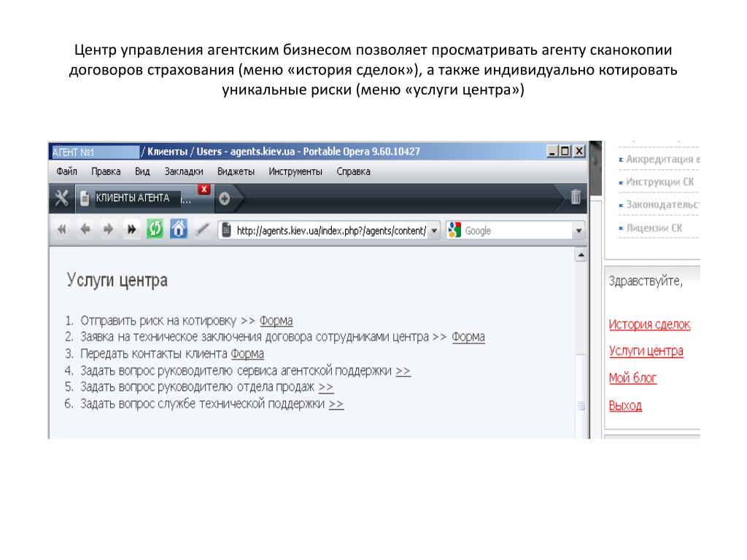Minimize the Opera window
Screen dimensions: 747x560
click(552, 152)
